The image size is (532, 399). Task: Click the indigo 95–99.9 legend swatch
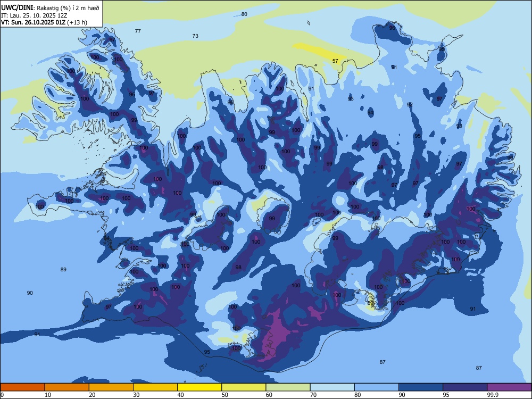click(465, 387)
